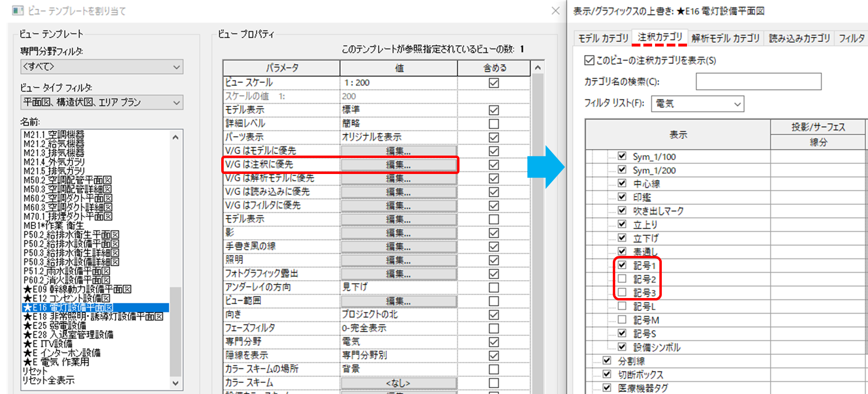
Task: Click the ビュー スケール value 1 : 200
Action: pyautogui.click(x=357, y=83)
